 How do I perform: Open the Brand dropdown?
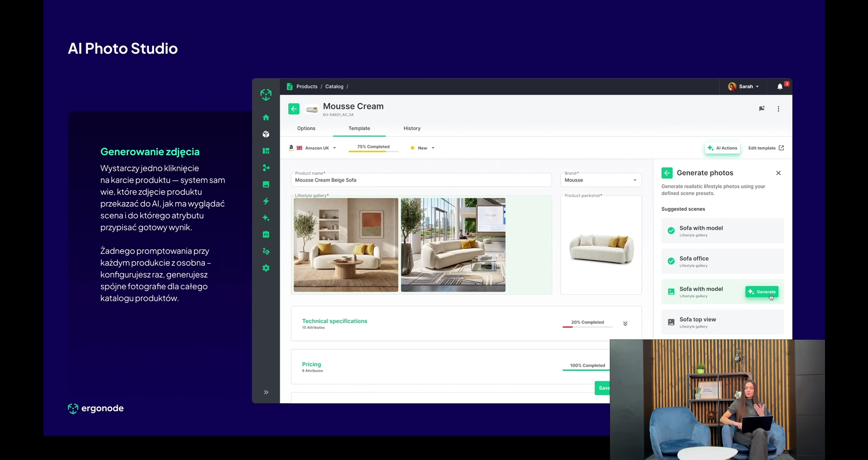pyautogui.click(x=601, y=180)
